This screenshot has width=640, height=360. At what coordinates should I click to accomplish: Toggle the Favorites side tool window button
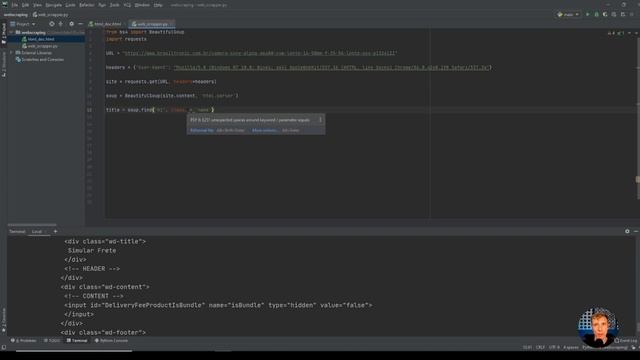(x=4, y=320)
